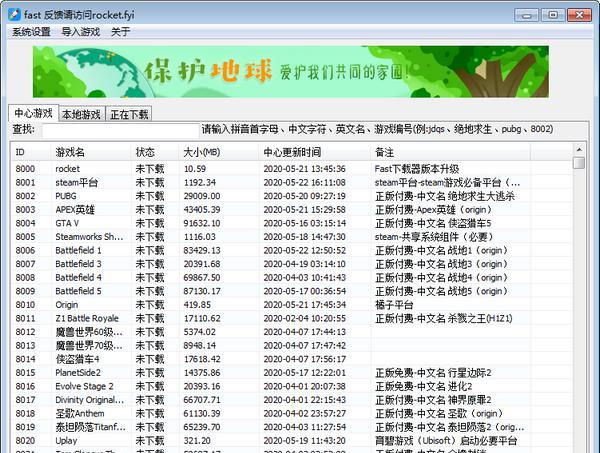Screen dimensions: 600x453
Task: Click the scrollbar up arrow
Action: [579, 150]
